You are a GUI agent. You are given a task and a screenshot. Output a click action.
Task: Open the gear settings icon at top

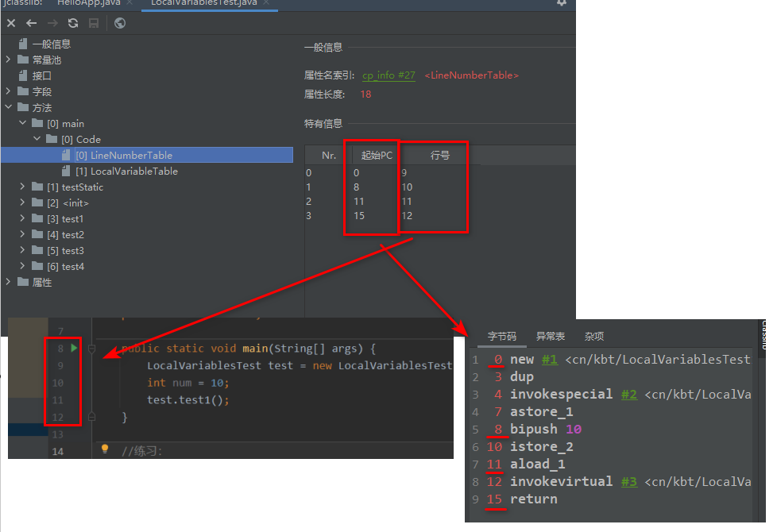coord(562,2)
